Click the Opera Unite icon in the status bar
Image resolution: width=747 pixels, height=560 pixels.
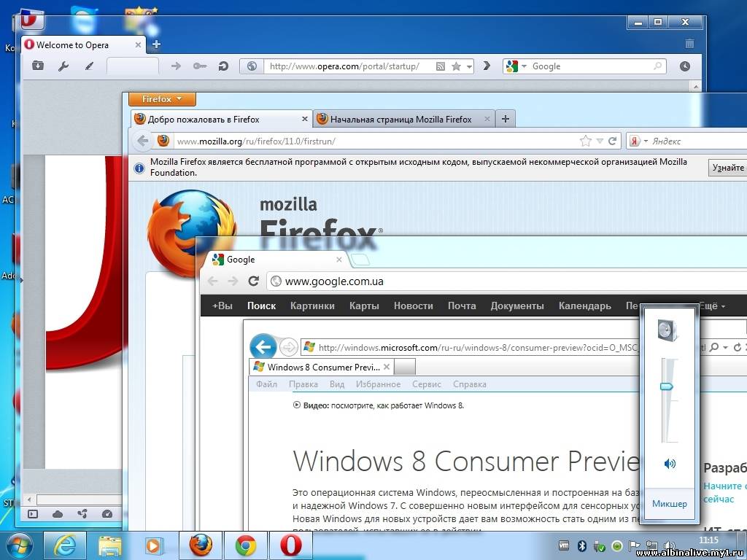tap(82, 514)
